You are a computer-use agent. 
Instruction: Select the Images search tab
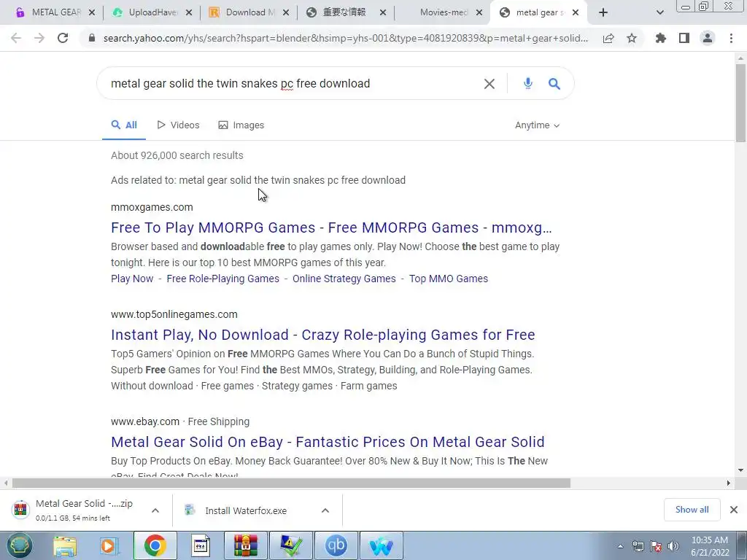(241, 125)
